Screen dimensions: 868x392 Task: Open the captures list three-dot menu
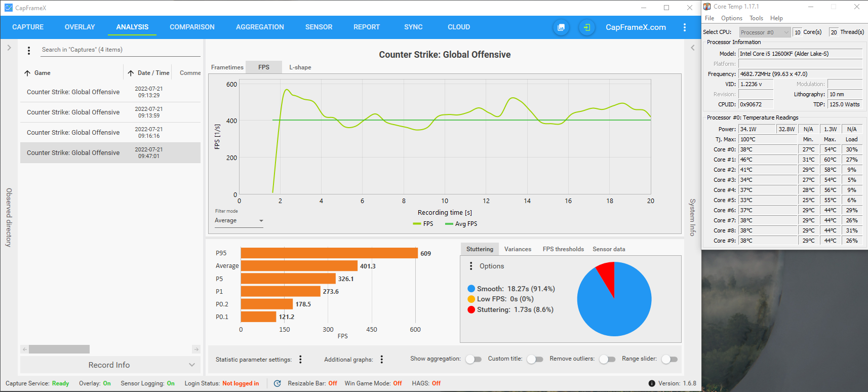[x=29, y=50]
